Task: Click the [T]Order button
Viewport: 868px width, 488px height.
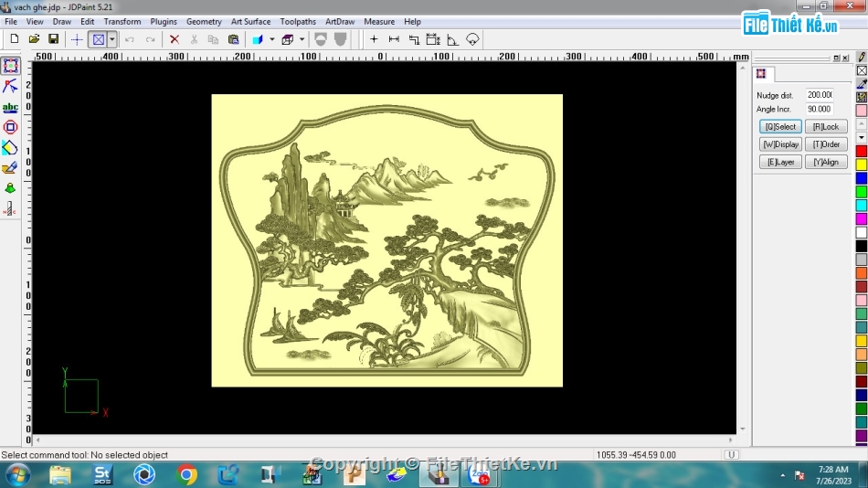Action: pyautogui.click(x=826, y=144)
